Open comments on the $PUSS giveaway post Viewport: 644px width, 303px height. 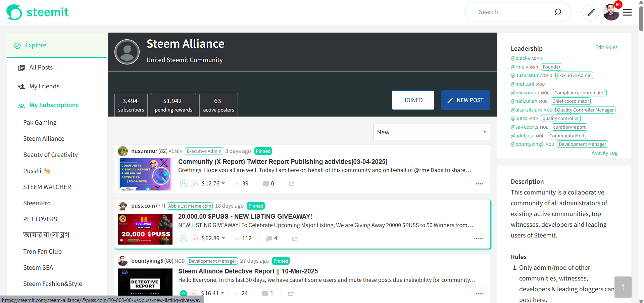tap(271, 239)
